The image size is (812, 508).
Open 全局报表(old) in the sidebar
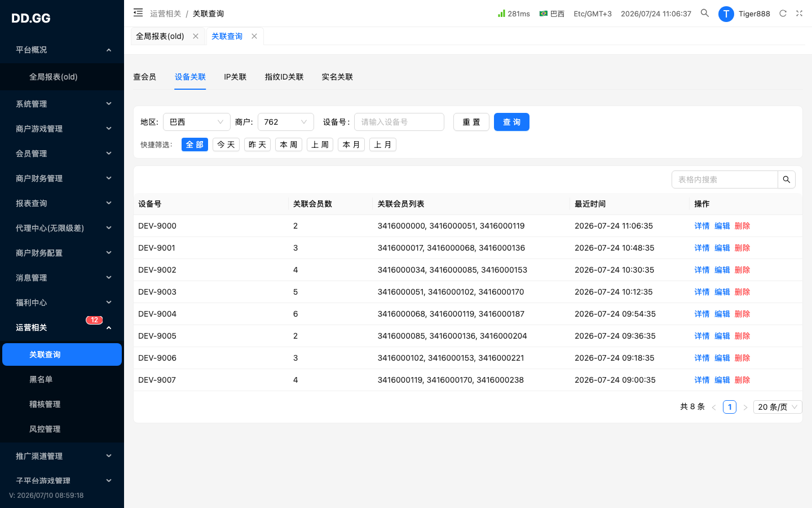[62, 77]
